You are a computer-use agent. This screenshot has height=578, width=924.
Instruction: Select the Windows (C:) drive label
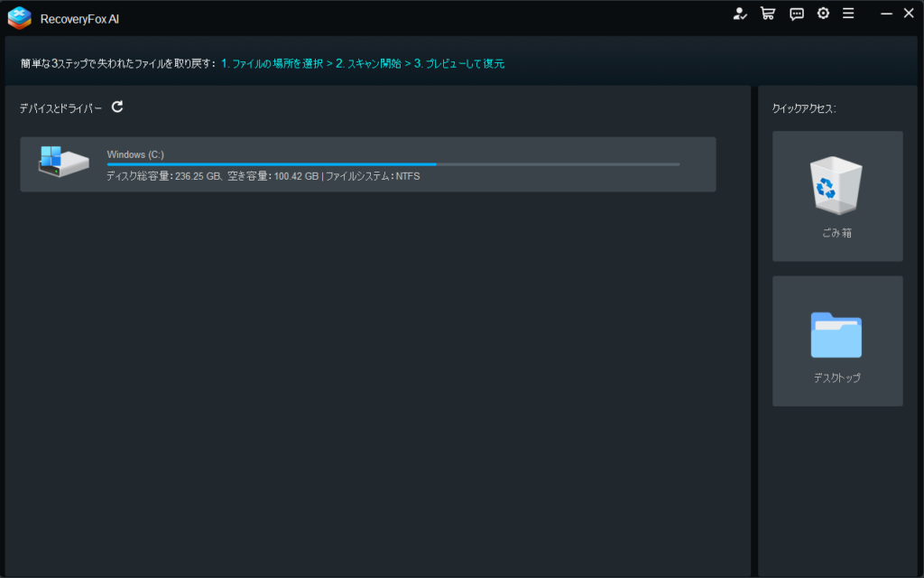(x=135, y=154)
